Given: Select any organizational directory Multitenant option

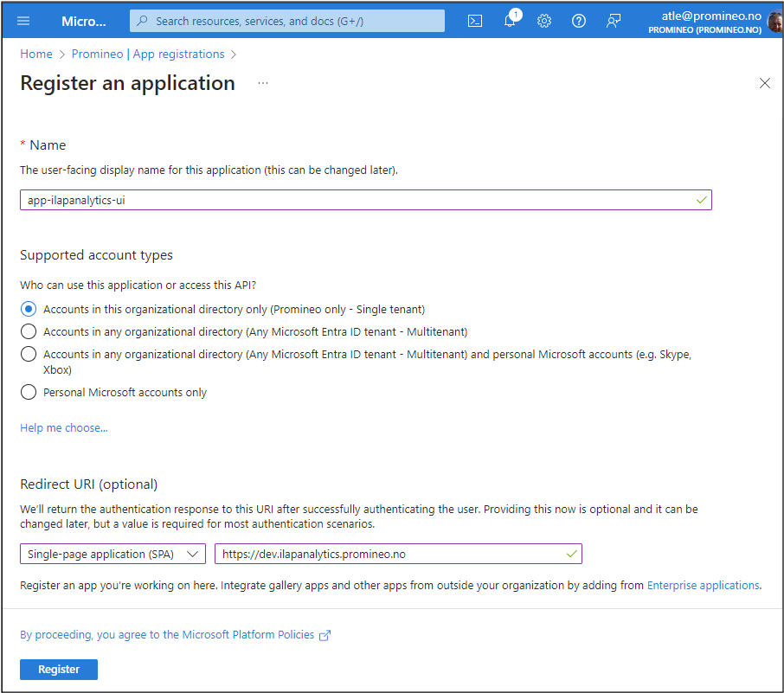Looking at the screenshot, I should pos(29,331).
